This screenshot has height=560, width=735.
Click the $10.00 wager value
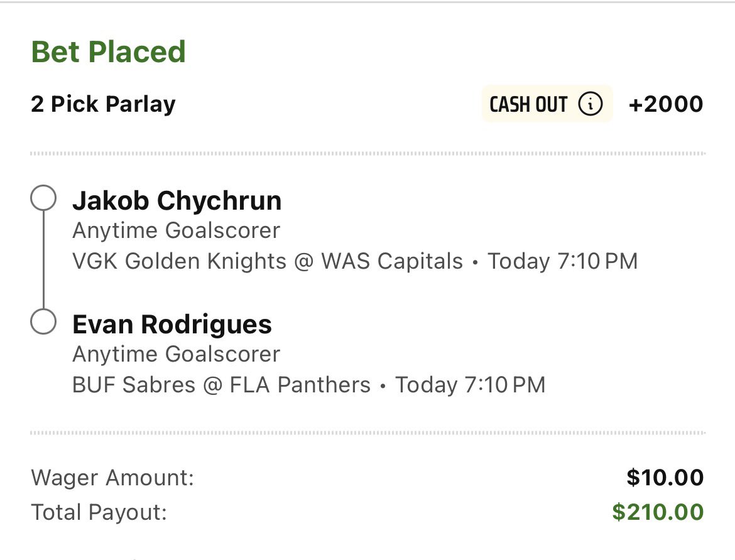665,478
